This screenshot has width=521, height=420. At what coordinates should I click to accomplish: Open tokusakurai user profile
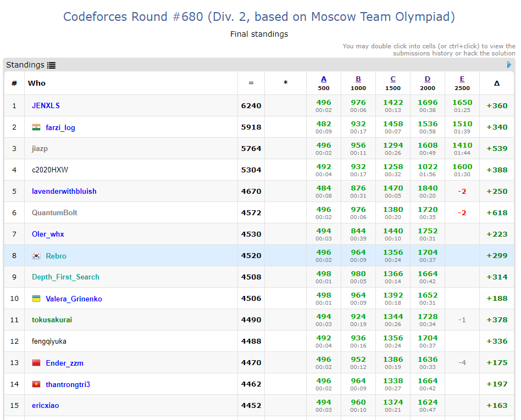tap(52, 320)
